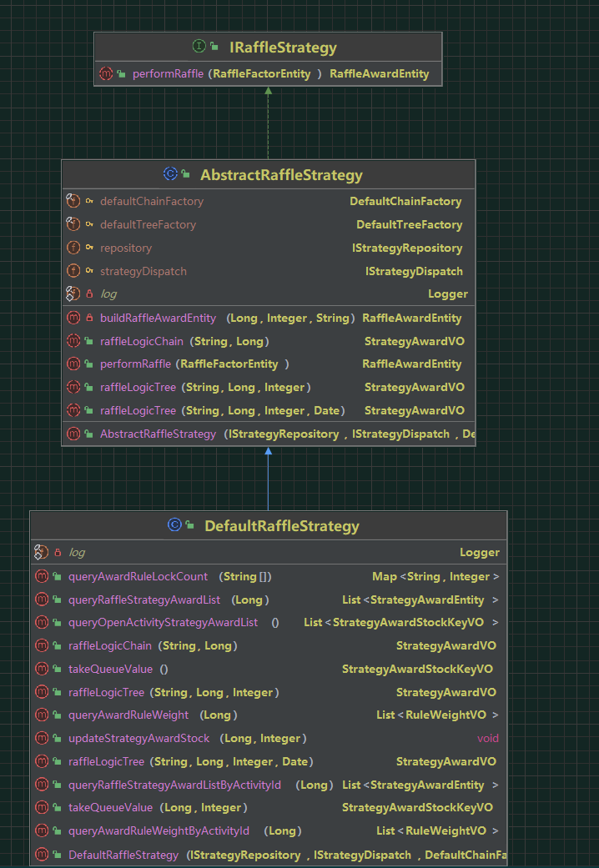Click the method icon beside queryOpenActivityStrategyAwardList
The height and width of the screenshot is (868, 599).
point(42,622)
